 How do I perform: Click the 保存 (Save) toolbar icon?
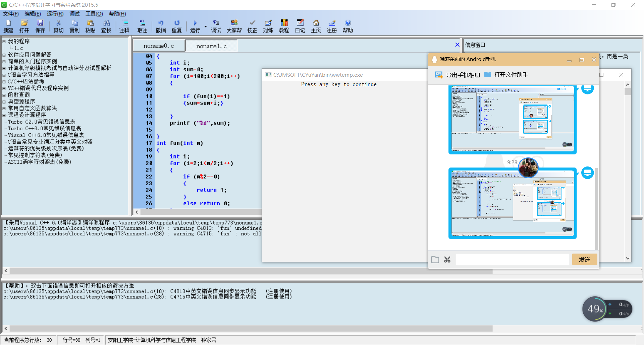click(x=40, y=26)
